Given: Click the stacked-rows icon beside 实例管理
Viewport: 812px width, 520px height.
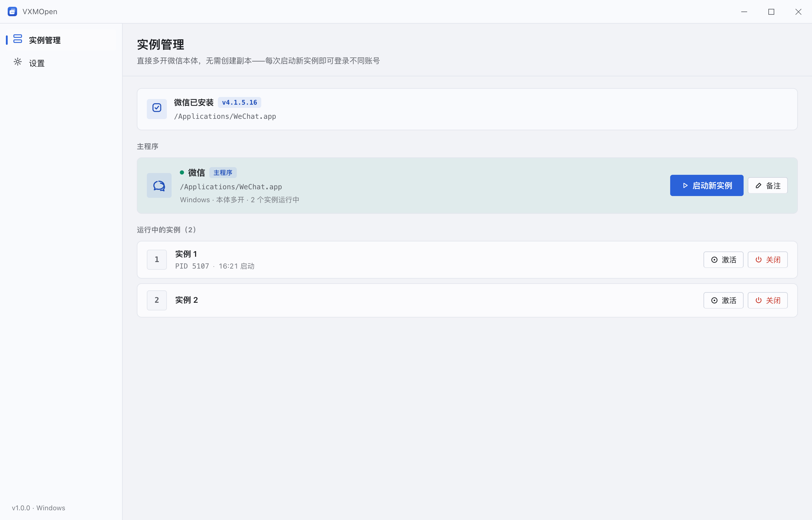Looking at the screenshot, I should 18,39.
